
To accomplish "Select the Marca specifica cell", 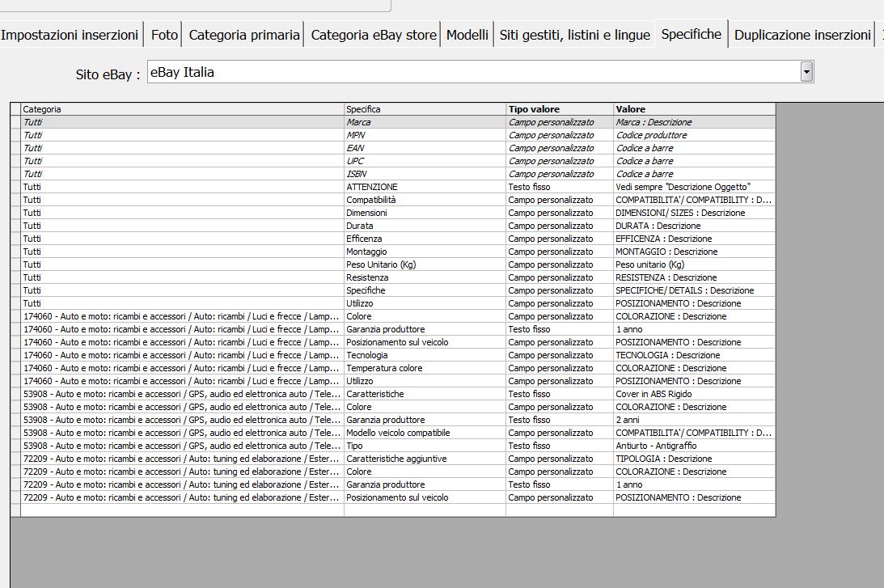I will click(425, 122).
